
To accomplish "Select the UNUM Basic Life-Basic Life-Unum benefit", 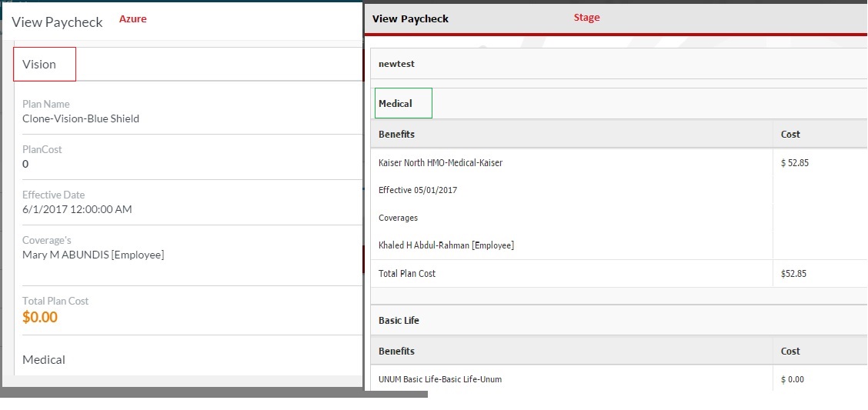I will [440, 379].
